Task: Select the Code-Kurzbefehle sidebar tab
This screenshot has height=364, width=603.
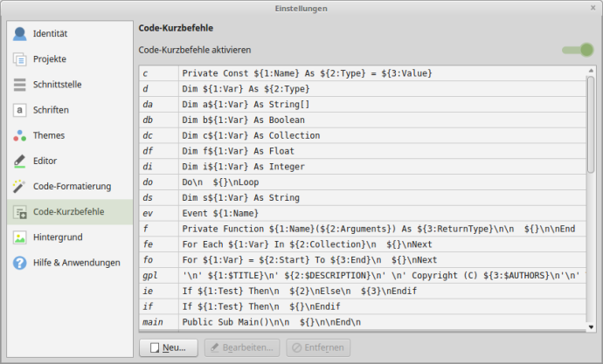Action: [68, 211]
